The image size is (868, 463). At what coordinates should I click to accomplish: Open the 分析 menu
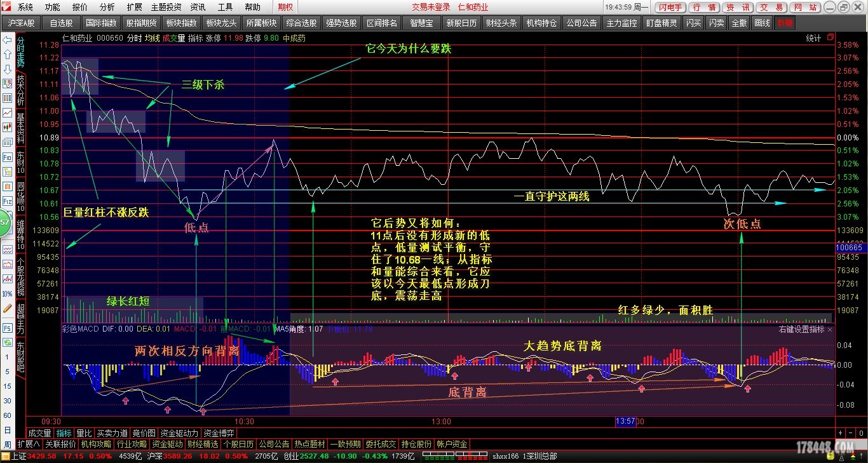coord(107,7)
